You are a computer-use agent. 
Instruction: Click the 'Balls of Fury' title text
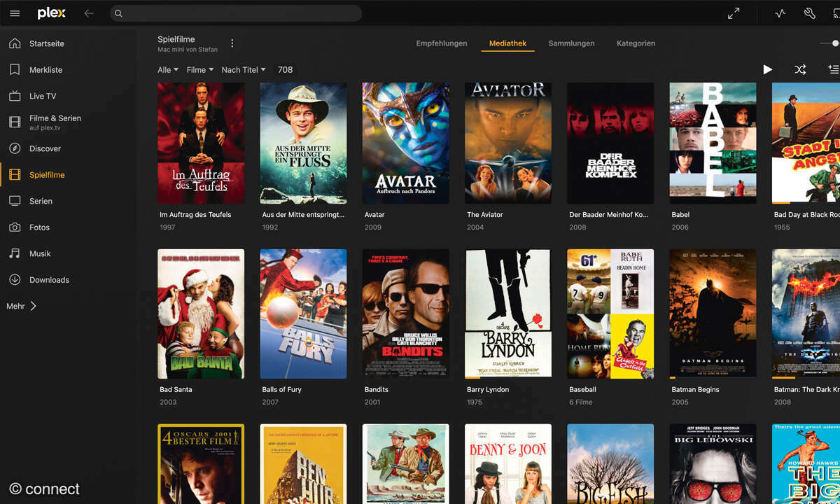[281, 390]
